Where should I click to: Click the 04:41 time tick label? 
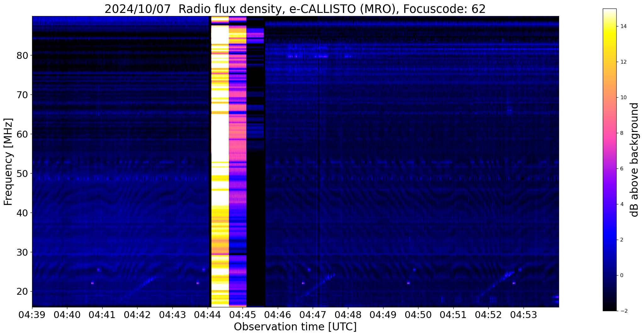click(x=102, y=315)
